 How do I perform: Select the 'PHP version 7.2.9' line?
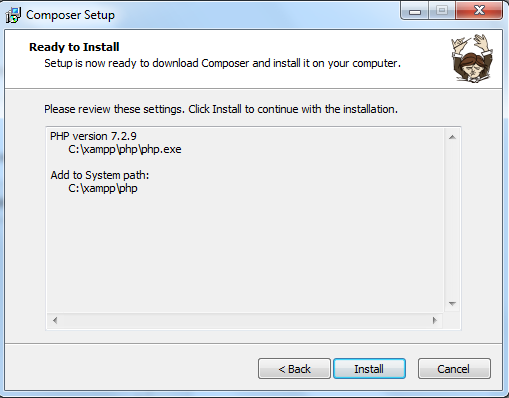pyautogui.click(x=93, y=136)
